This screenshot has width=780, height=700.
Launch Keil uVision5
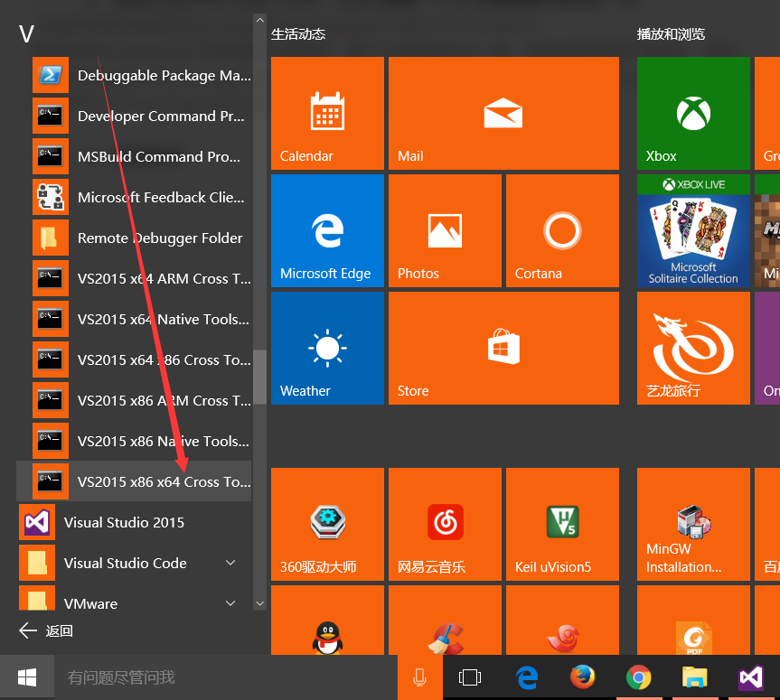[x=562, y=524]
